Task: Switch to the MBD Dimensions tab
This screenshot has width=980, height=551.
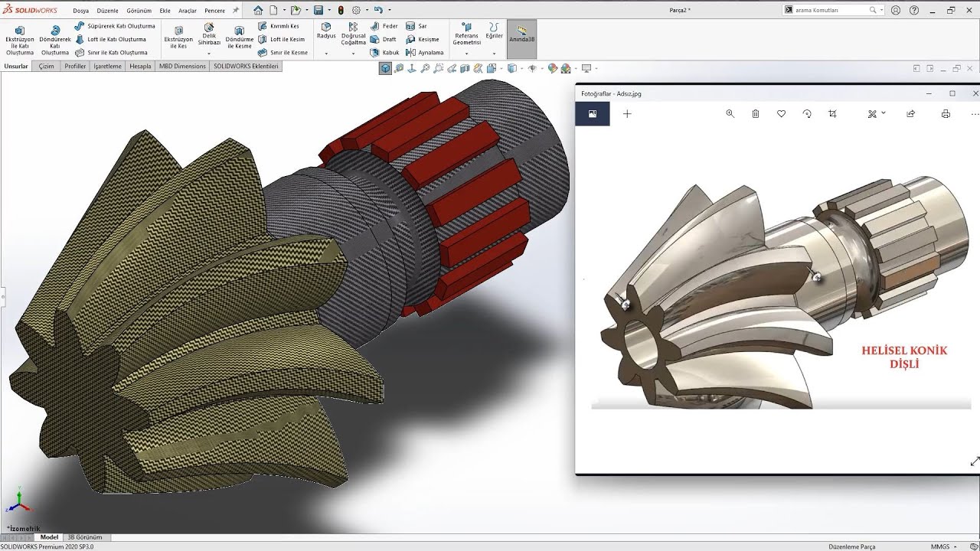Action: coord(182,67)
